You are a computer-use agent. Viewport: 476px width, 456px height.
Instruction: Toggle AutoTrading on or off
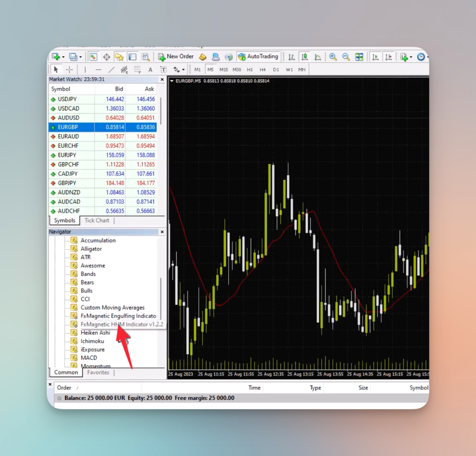click(x=258, y=56)
